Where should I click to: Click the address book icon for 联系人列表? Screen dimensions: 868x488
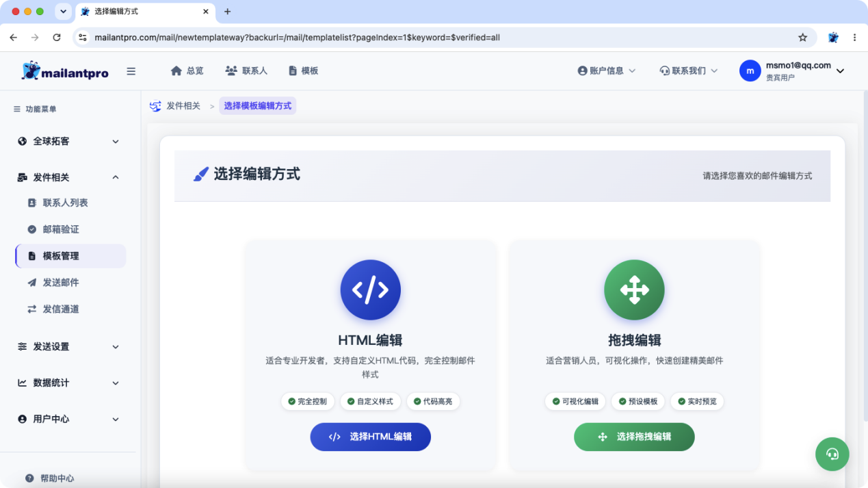pyautogui.click(x=31, y=203)
